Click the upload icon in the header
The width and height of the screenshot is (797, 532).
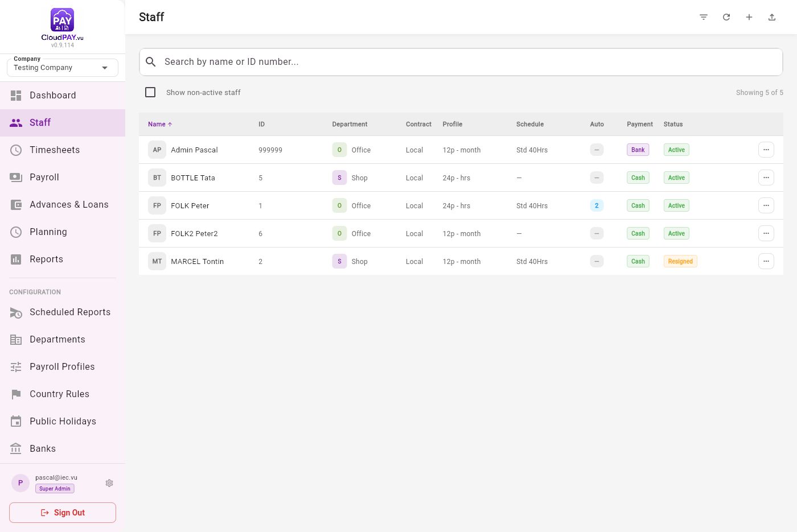tap(772, 17)
